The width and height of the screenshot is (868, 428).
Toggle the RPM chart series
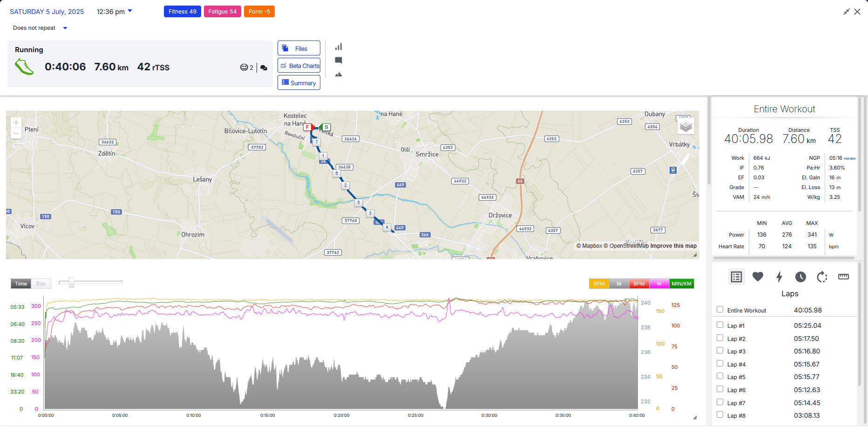(599, 284)
